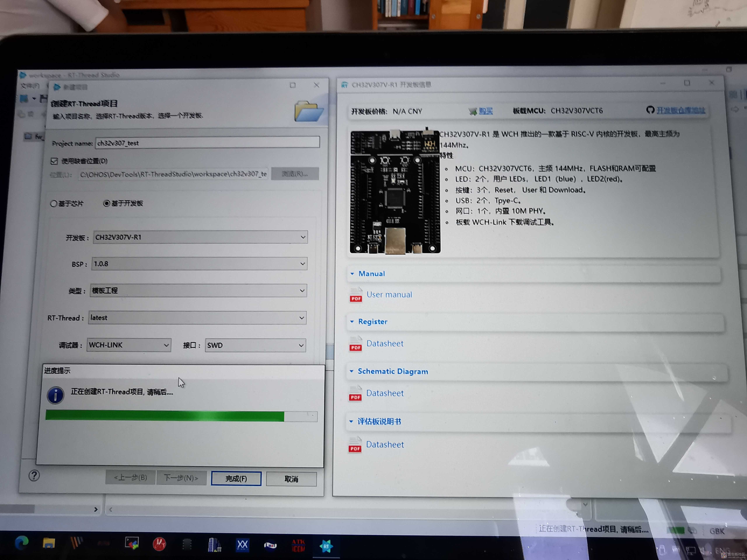Open the blue XX application in taskbar
This screenshot has width=747, height=560.
pos(242,545)
